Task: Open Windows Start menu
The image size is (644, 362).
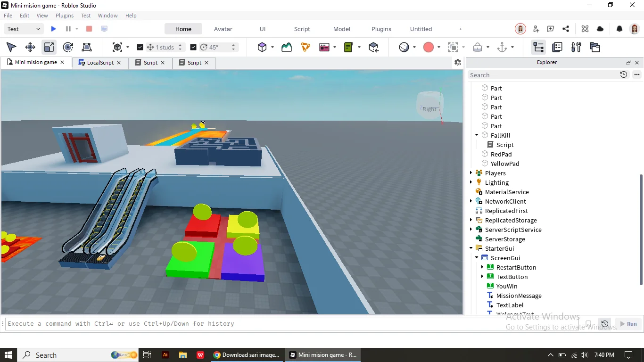Action: [x=8, y=355]
